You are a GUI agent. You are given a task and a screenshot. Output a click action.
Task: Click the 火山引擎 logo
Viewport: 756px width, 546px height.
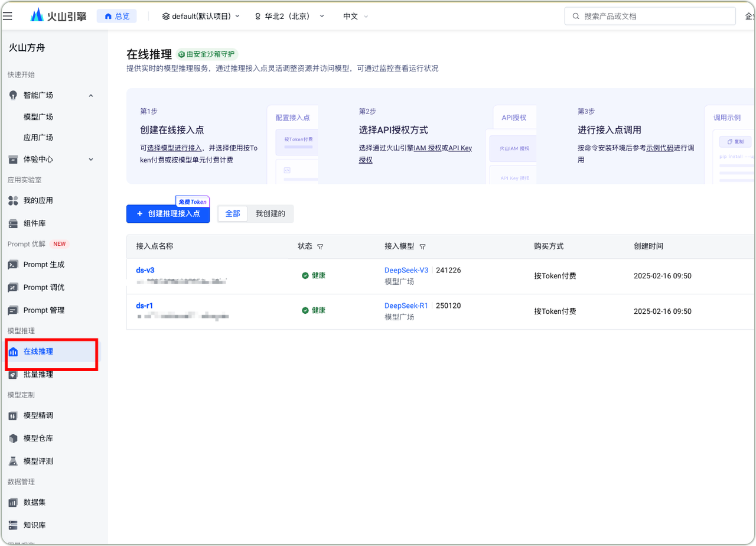tap(59, 16)
